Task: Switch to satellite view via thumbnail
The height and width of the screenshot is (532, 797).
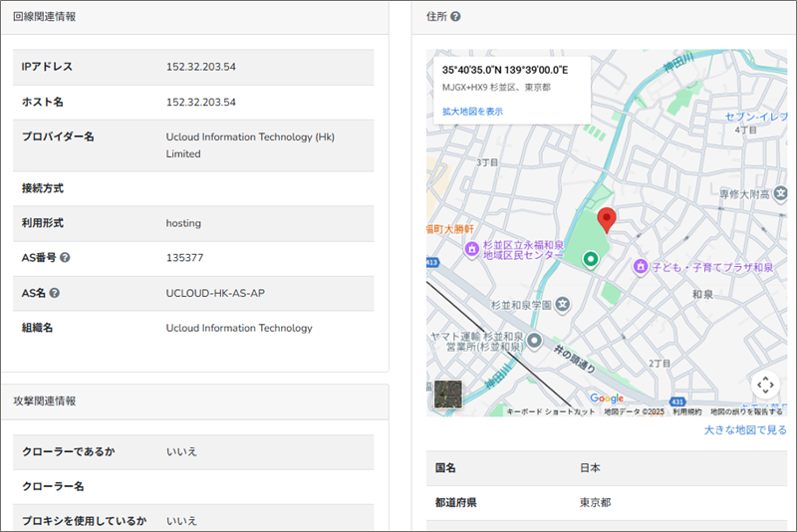Action: pyautogui.click(x=448, y=395)
